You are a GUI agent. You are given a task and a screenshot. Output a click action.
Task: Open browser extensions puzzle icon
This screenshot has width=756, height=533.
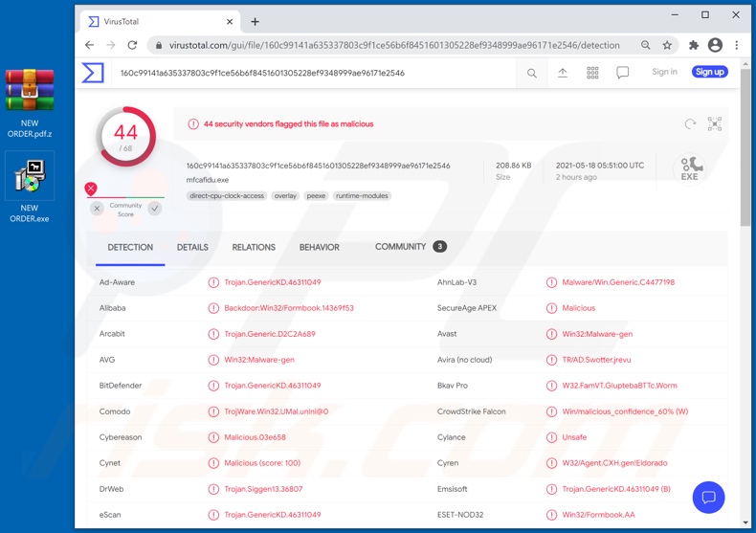pos(694,45)
